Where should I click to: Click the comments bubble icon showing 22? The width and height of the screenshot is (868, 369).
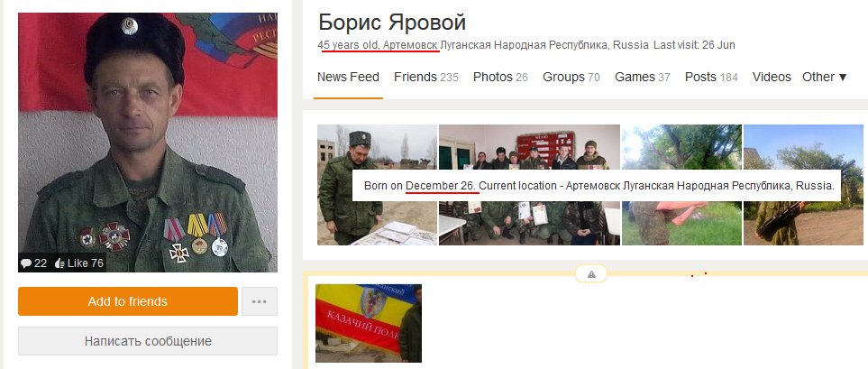(x=26, y=263)
